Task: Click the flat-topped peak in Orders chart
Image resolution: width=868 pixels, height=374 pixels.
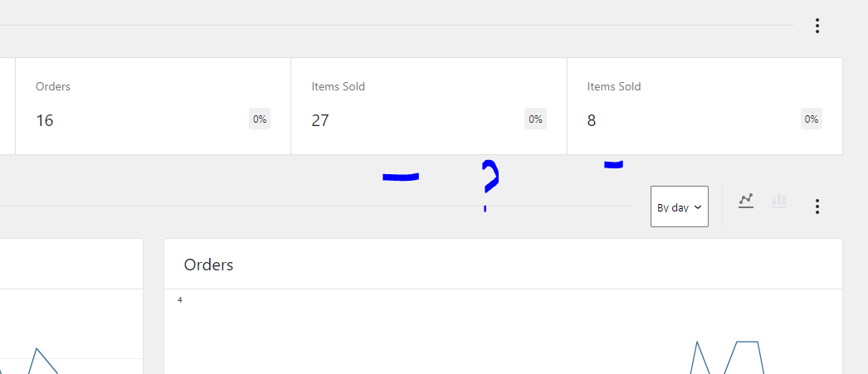Action: 747,342
